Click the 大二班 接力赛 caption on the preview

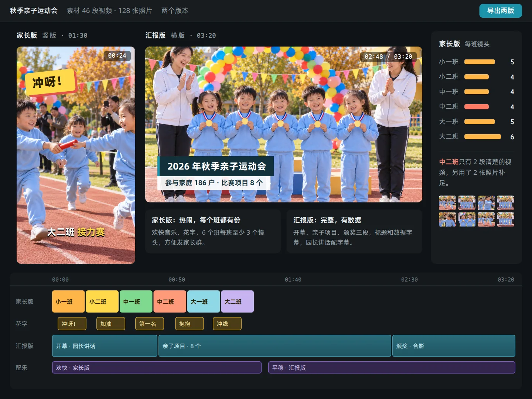[76, 232]
